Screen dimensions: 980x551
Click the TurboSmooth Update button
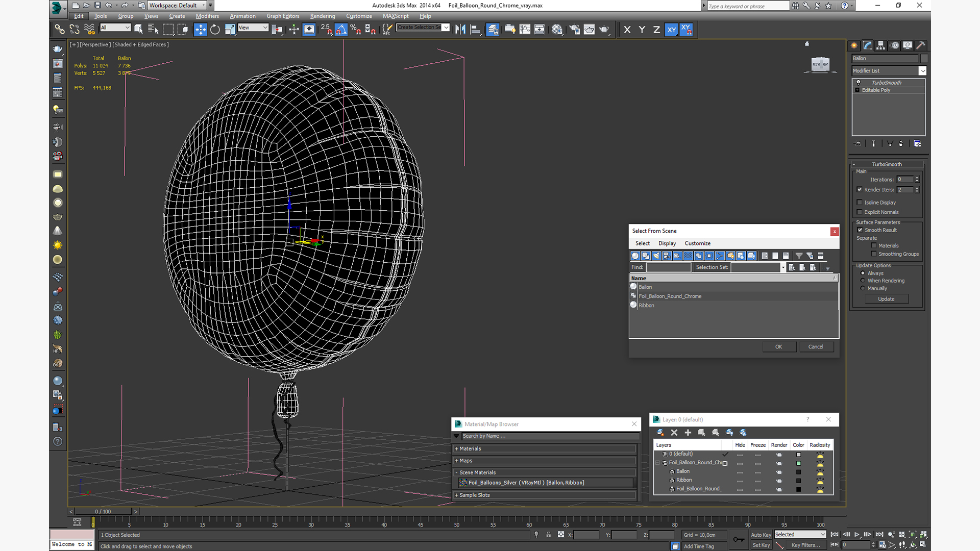pyautogui.click(x=886, y=299)
